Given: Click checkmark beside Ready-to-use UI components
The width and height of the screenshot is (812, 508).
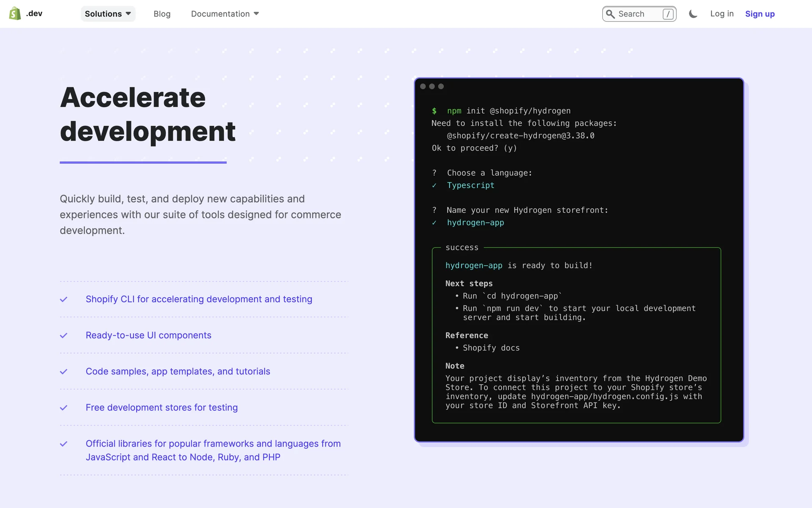Looking at the screenshot, I should [64, 335].
